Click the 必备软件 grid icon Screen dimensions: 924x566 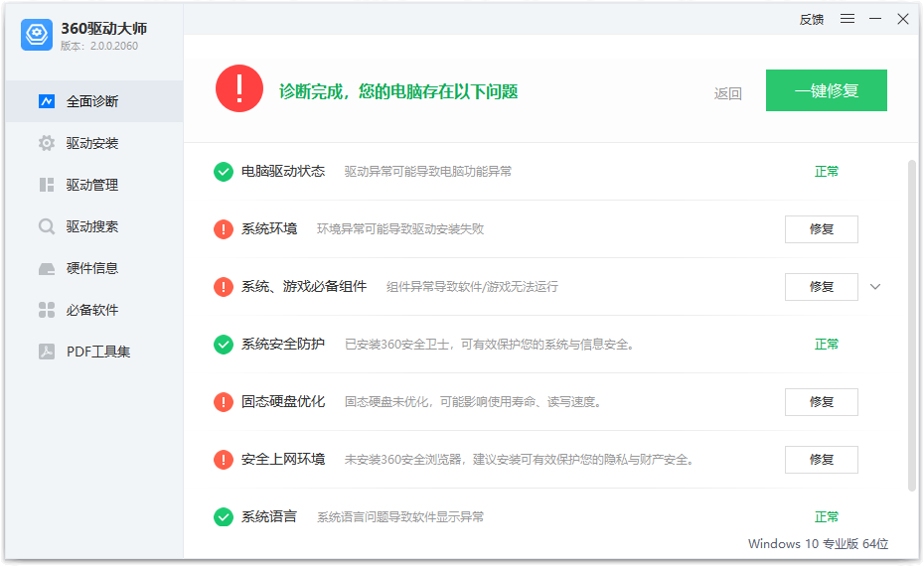tap(47, 310)
